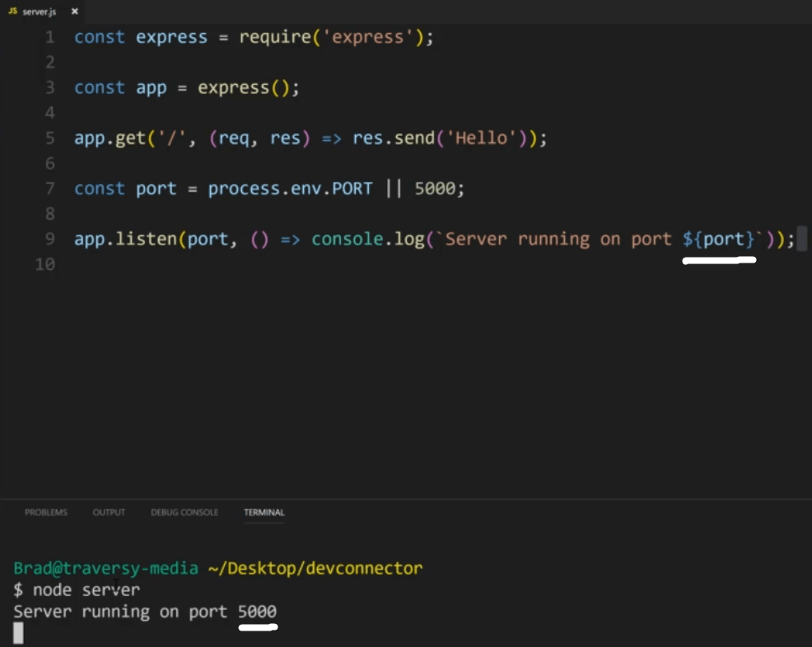Click console.log on line 9

[x=367, y=240]
